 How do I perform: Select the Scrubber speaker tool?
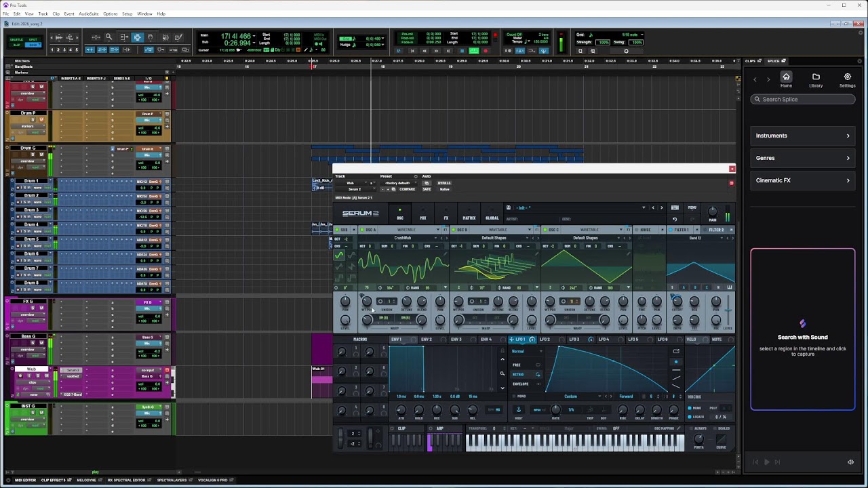(x=165, y=37)
